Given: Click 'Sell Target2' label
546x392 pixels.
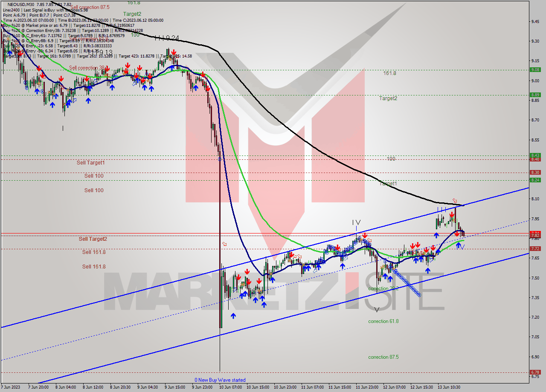Looking at the screenshot, I should tap(93, 239).
